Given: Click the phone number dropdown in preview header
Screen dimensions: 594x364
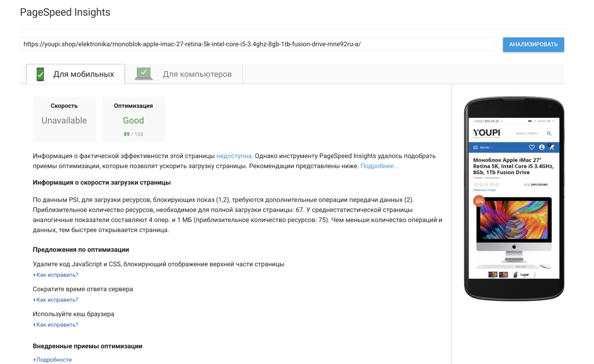Looking at the screenshot, I should [x=488, y=121].
